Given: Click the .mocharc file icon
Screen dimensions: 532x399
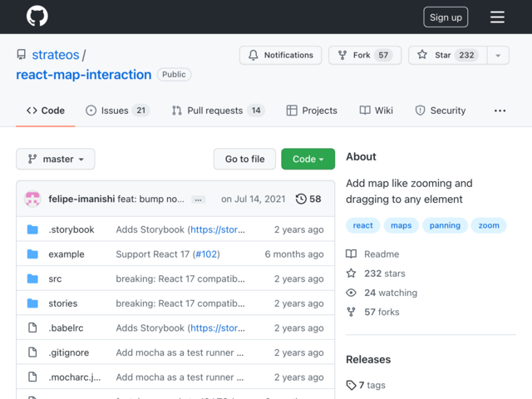Looking at the screenshot, I should [x=32, y=377].
